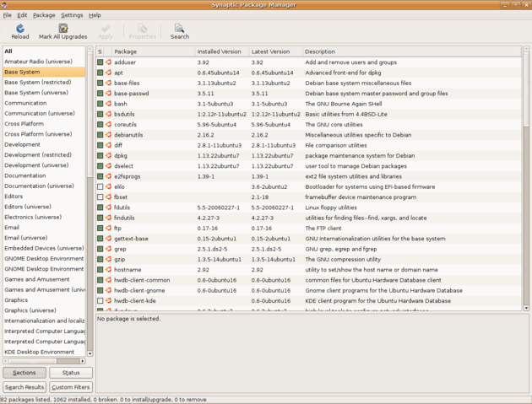Select the Games and Amusement section
This screenshot has width=532, height=404.
pos(37,279)
